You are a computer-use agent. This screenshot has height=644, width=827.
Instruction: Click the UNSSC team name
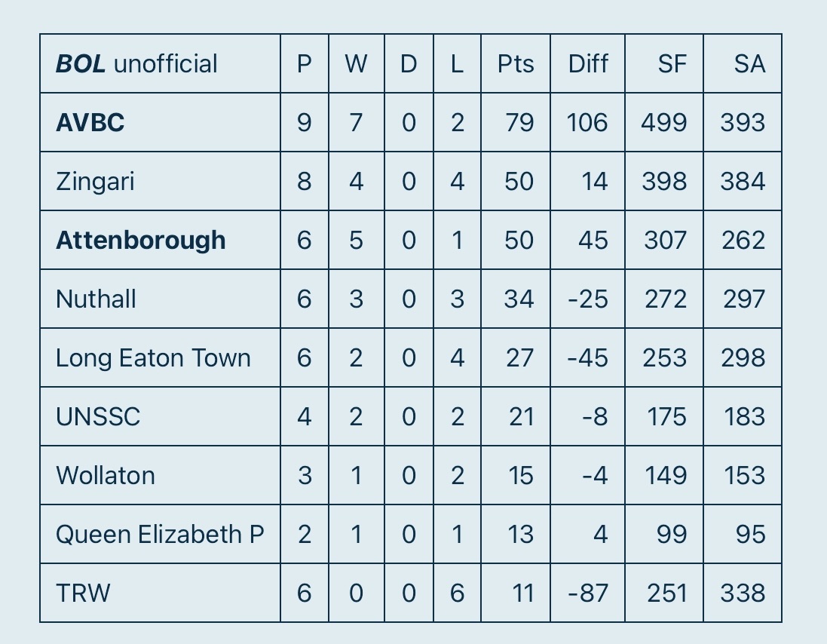[98, 417]
